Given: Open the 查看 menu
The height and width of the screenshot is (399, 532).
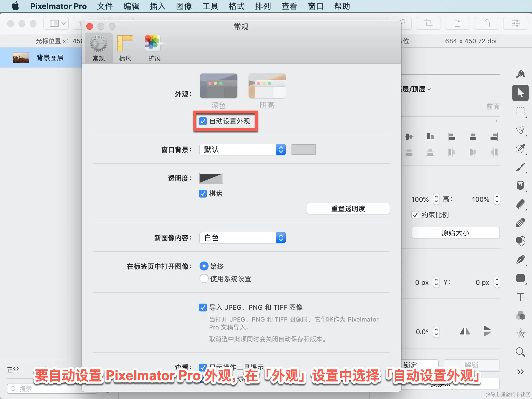Looking at the screenshot, I should click(289, 6).
